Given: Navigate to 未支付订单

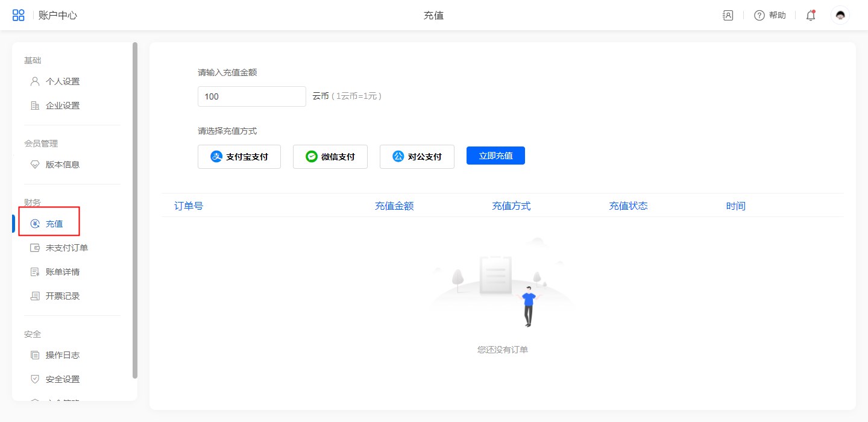Looking at the screenshot, I should (x=66, y=248).
